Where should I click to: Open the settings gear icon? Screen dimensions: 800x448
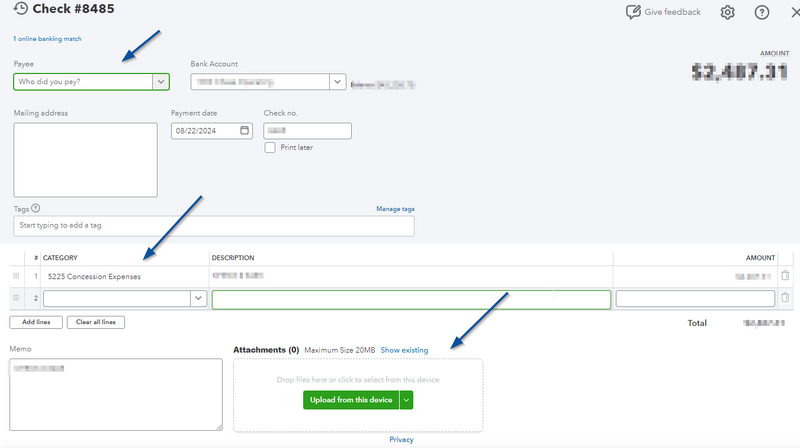pyautogui.click(x=728, y=12)
